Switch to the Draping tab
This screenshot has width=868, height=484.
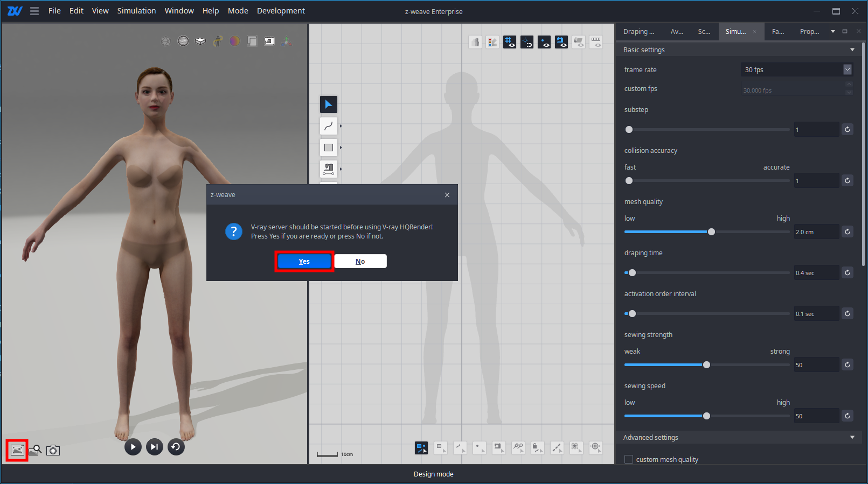[638, 31]
